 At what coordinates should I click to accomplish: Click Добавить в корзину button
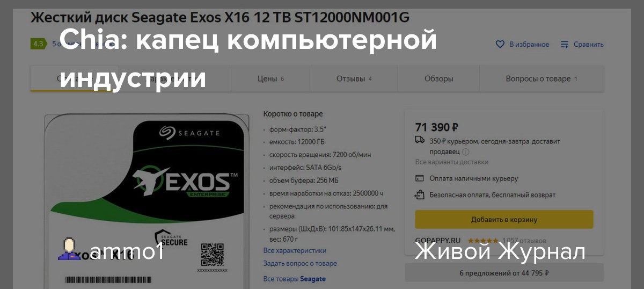pos(504,219)
